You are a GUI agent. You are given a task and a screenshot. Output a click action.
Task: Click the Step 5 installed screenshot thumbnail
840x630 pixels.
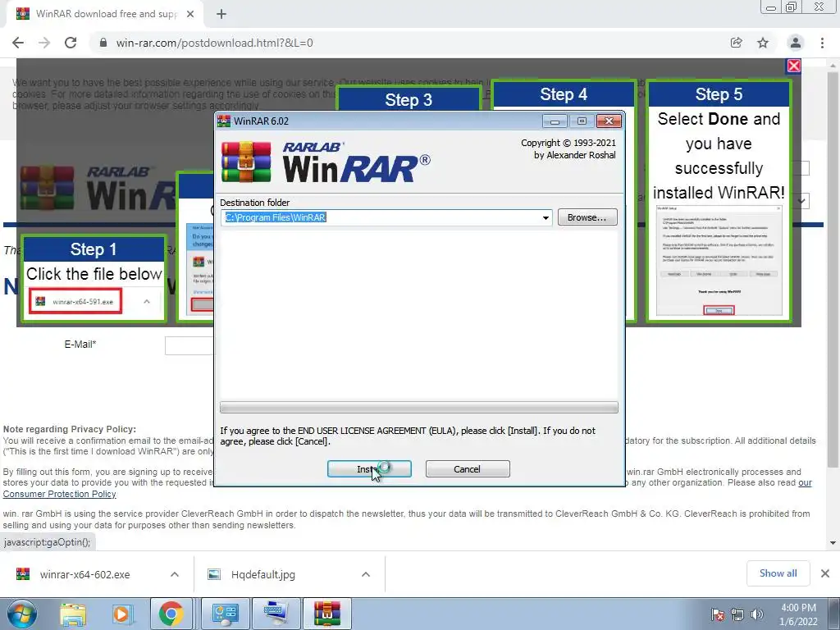pos(719,260)
